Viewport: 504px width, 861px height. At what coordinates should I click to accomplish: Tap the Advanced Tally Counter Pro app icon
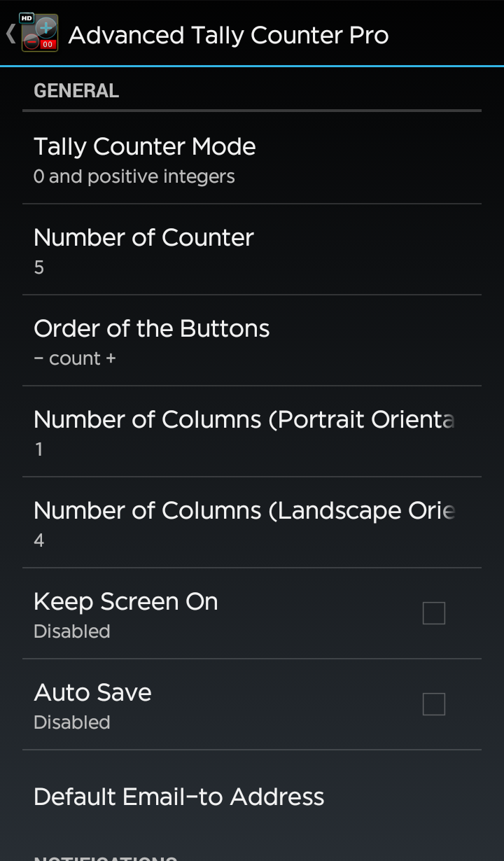pos(39,34)
